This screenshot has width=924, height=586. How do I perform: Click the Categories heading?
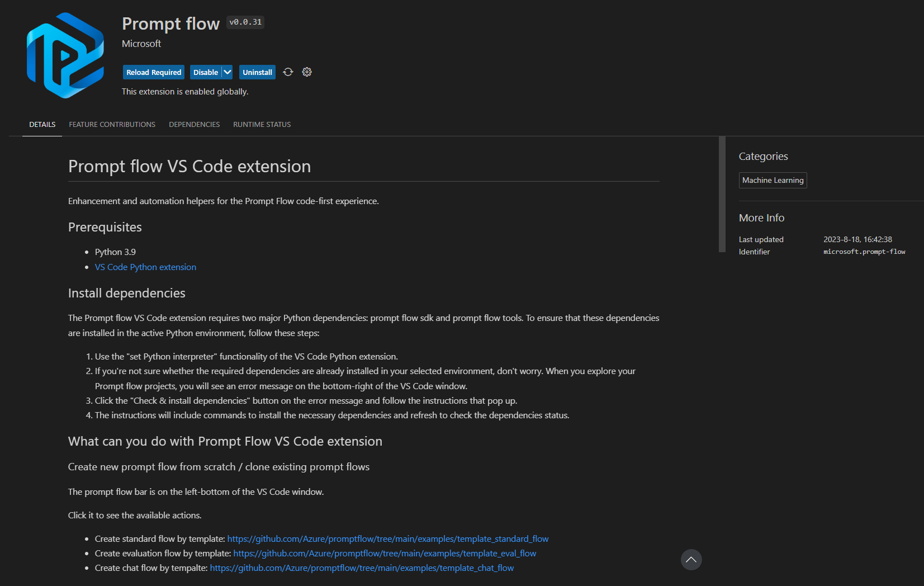coord(764,157)
